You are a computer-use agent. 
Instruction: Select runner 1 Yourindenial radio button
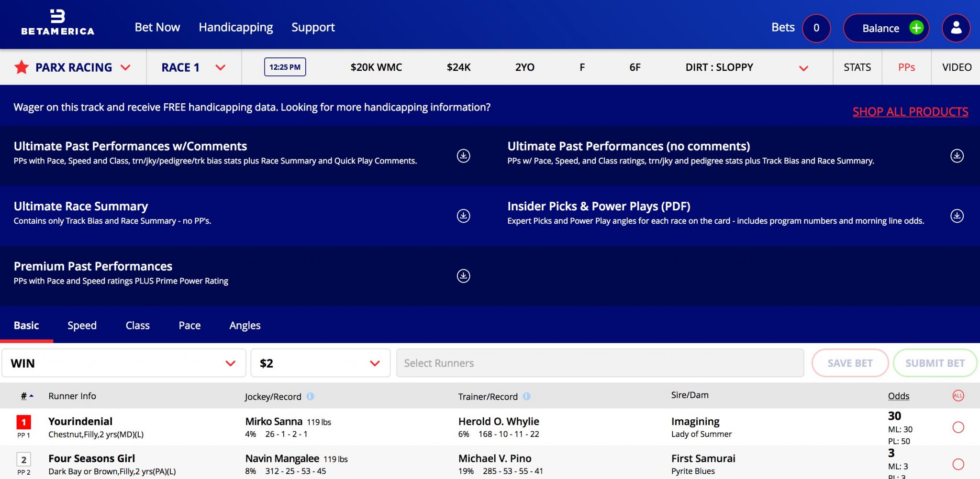pos(958,427)
